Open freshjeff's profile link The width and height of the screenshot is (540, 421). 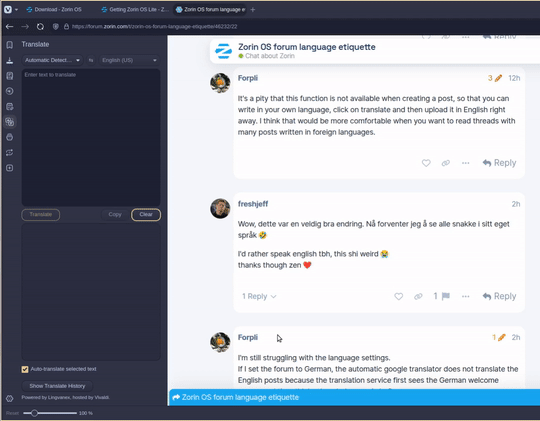pyautogui.click(x=253, y=204)
